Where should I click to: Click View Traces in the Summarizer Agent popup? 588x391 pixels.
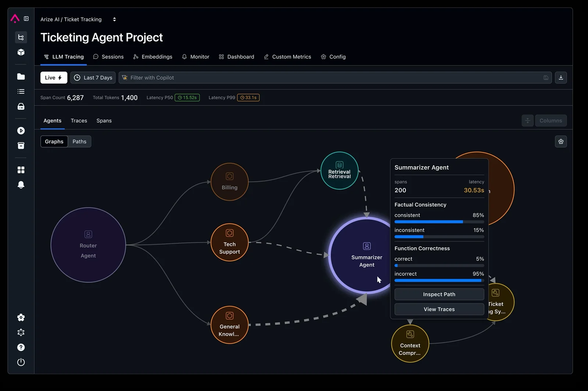tap(439, 309)
